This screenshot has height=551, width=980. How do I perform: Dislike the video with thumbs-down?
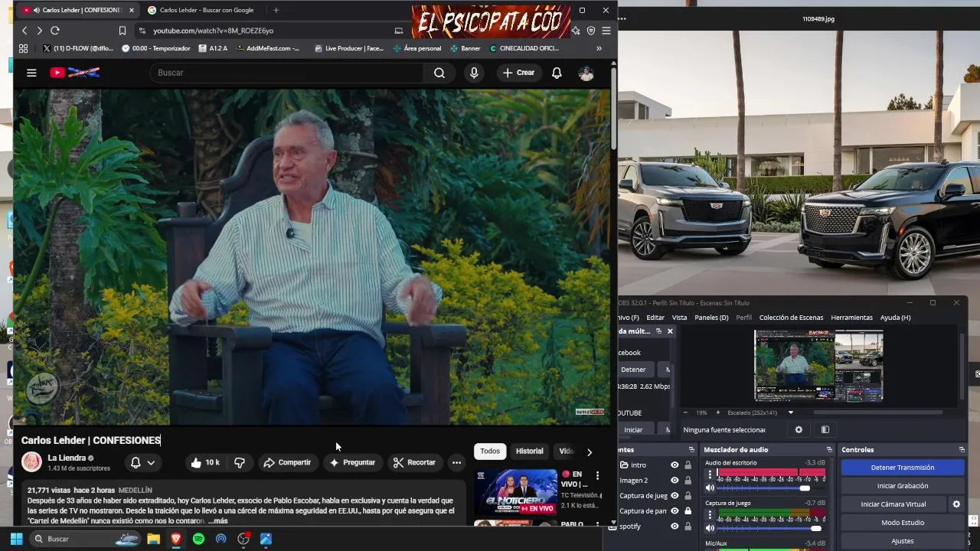click(240, 462)
